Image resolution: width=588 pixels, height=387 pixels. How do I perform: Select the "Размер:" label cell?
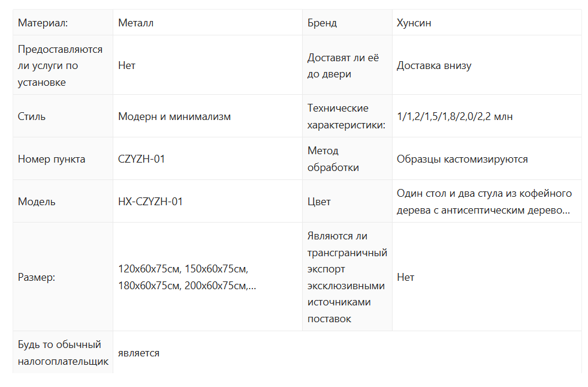(37, 277)
